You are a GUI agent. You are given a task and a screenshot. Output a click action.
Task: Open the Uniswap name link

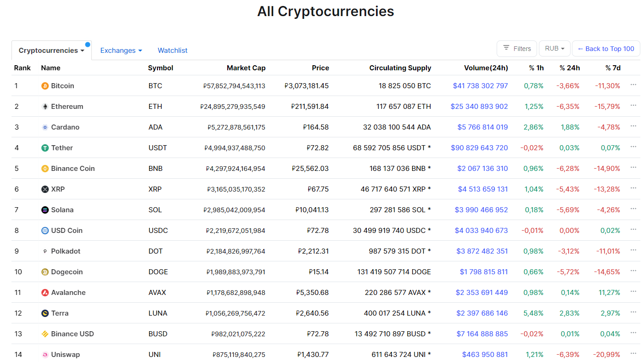[65, 355]
